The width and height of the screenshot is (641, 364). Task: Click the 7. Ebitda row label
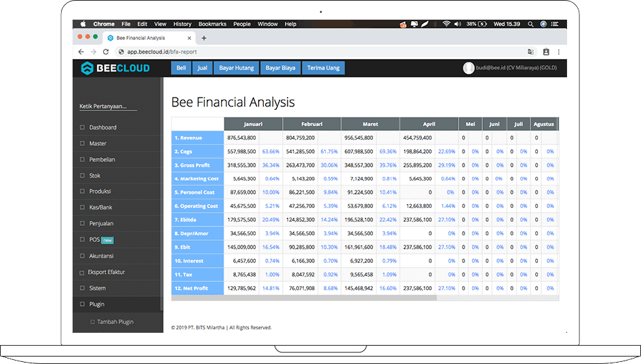[197, 220]
